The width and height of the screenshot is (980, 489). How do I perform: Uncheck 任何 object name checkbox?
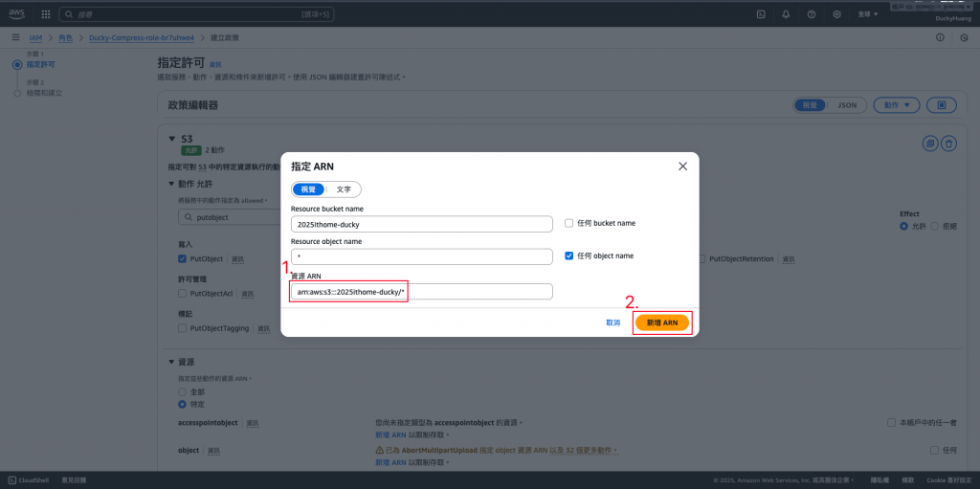click(x=568, y=256)
